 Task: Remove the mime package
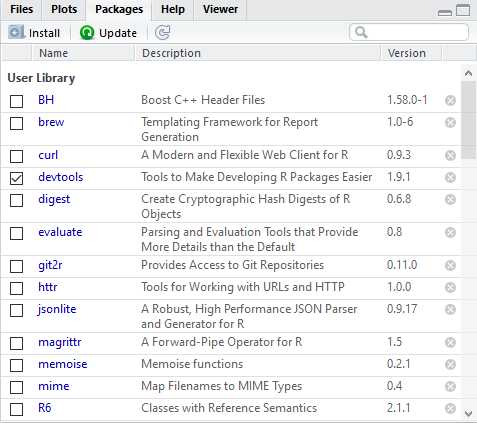tap(450, 386)
